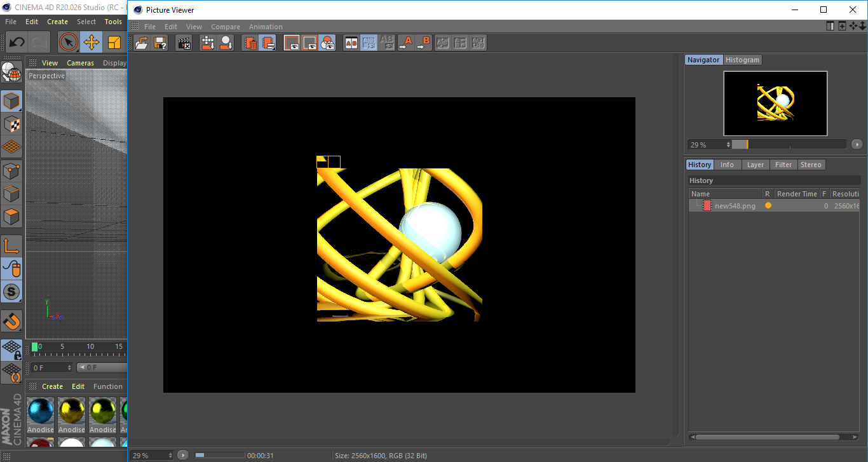Click the sphere with arrow icon in toolbar
The width and height of the screenshot is (868, 462).
(x=226, y=43)
